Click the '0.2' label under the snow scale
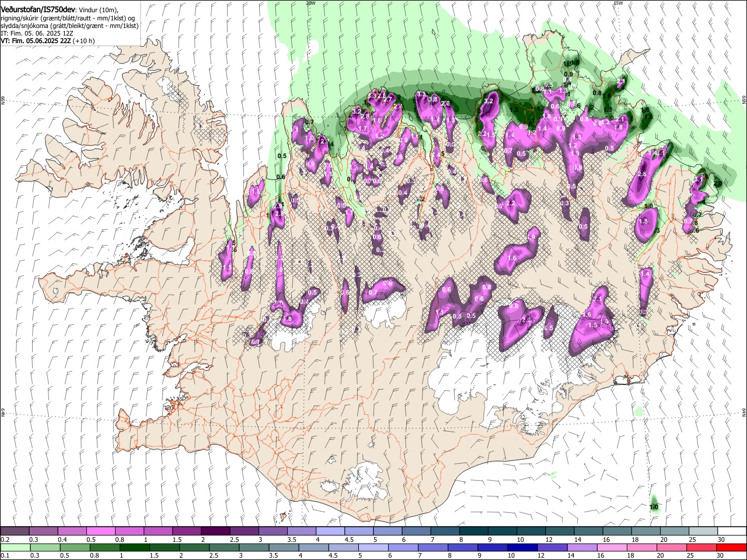The image size is (747, 560). point(5,540)
